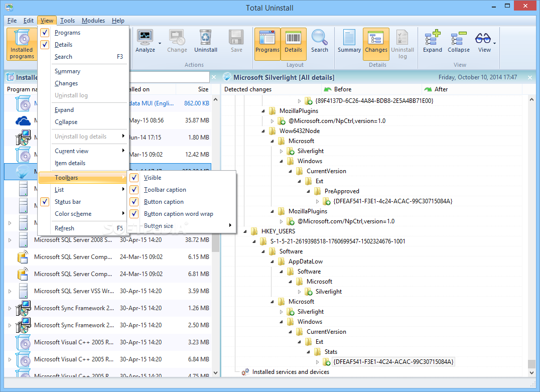Click the Microsoft SQL Server VSS Writer icon

pyautogui.click(x=23, y=291)
